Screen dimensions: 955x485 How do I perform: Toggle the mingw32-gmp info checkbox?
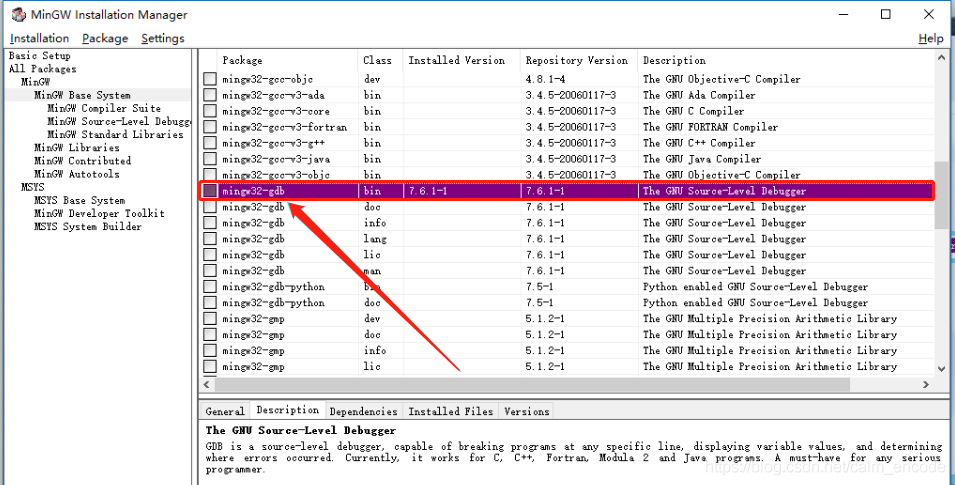(210, 350)
